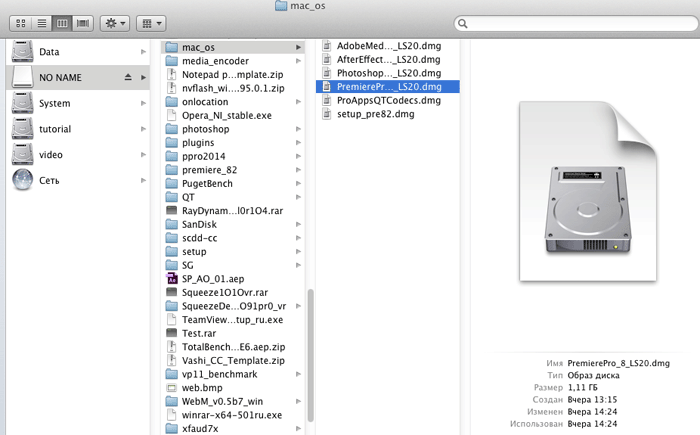
Task: Select ProAppsQTCodecs.dmg disk image icon
Action: pyautogui.click(x=327, y=100)
